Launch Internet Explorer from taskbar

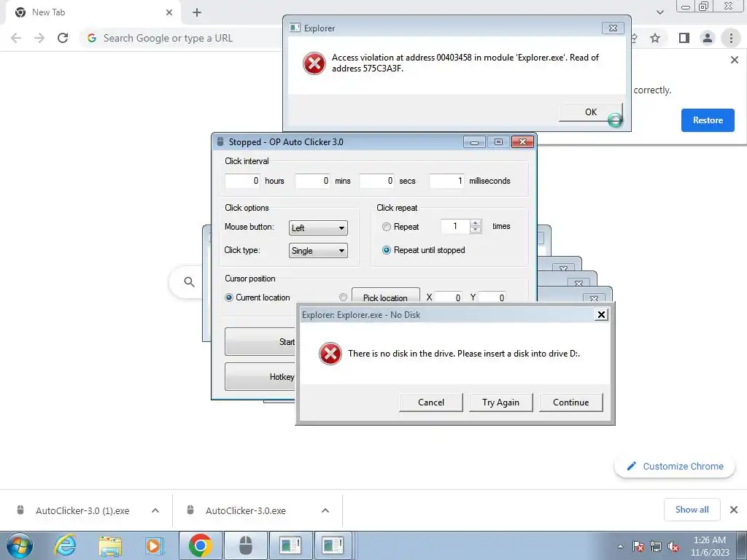pyautogui.click(x=65, y=545)
